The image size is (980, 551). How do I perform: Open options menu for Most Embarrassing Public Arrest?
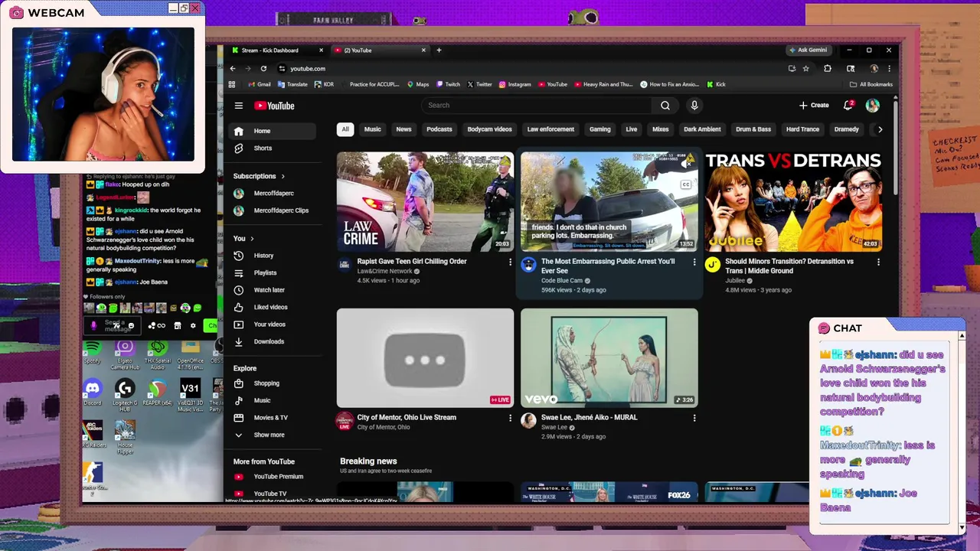pyautogui.click(x=694, y=262)
